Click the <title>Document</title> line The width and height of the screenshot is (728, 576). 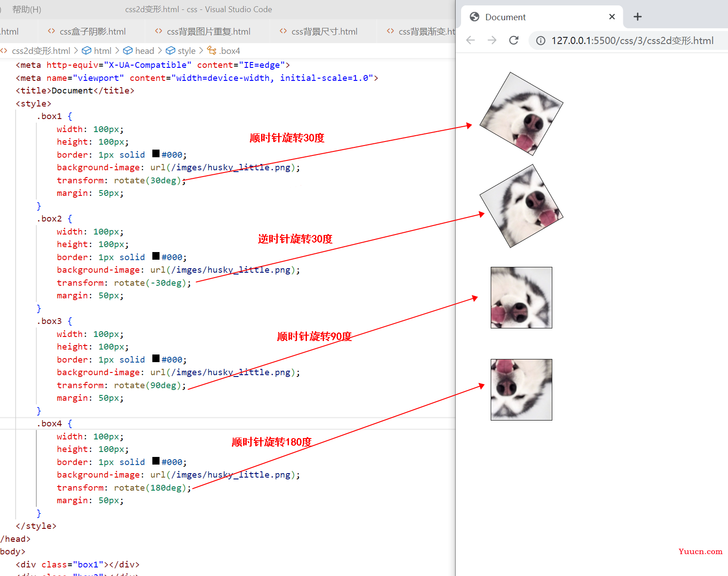coord(75,91)
